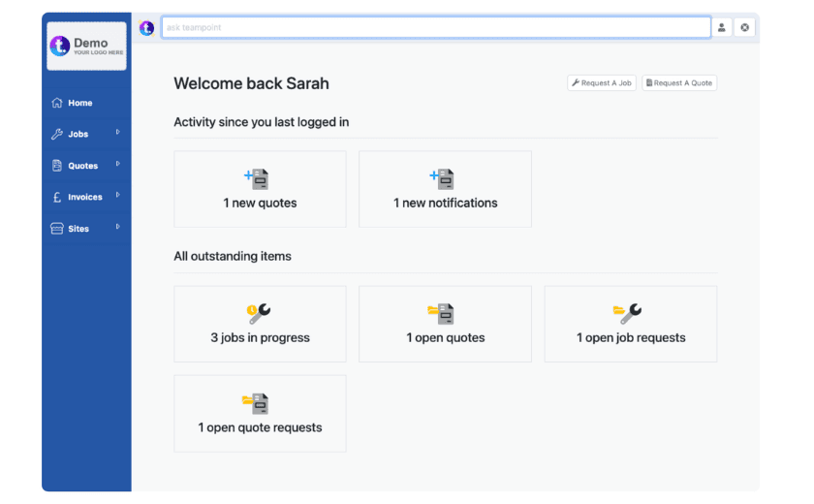Click the new quotes plus-document icon
Viewport: 814px width, 504px height.
coord(257,179)
